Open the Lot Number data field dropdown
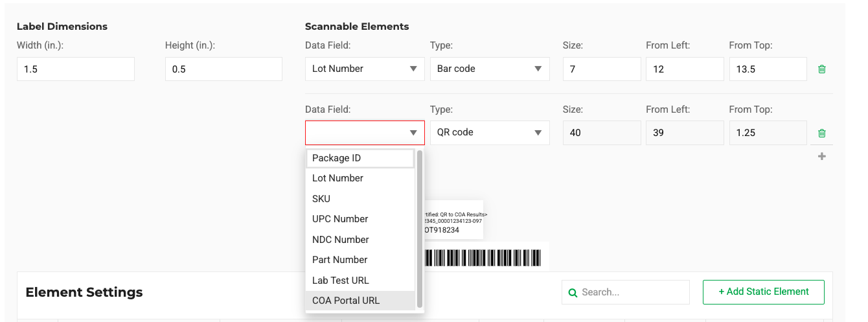Image resolution: width=868 pixels, height=322 pixels. coord(365,69)
